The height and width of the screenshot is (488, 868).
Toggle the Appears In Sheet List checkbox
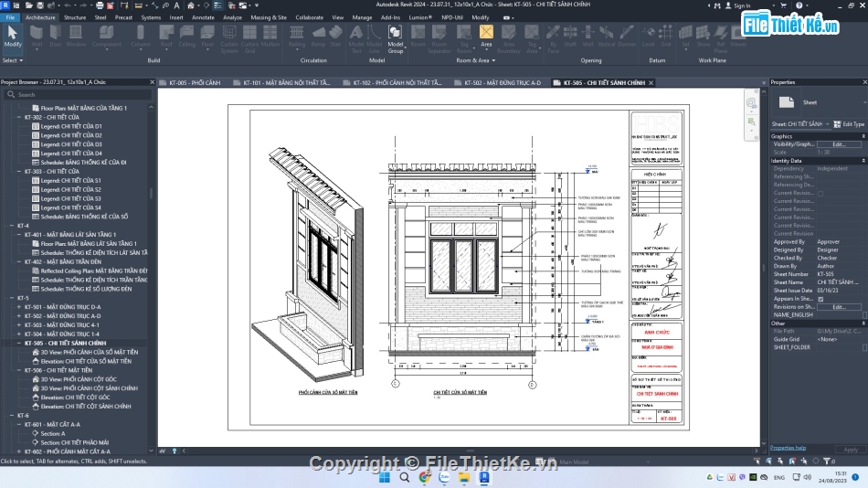[821, 299]
